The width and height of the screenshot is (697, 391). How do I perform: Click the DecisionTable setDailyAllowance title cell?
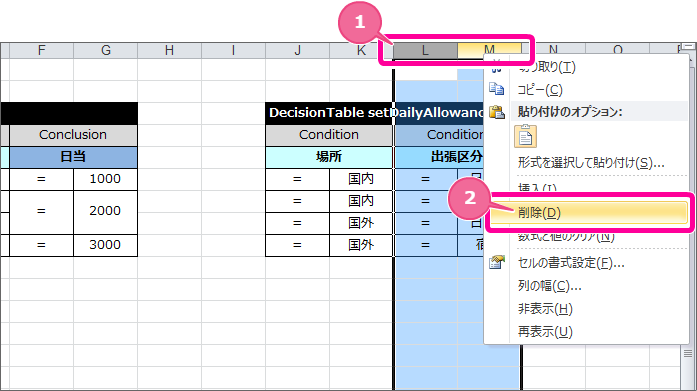point(374,113)
